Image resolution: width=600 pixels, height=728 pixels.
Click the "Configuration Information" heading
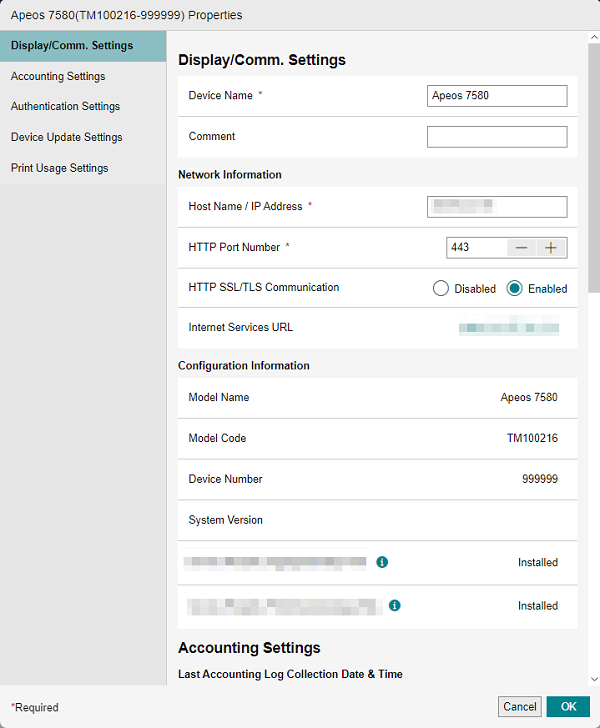click(x=244, y=366)
